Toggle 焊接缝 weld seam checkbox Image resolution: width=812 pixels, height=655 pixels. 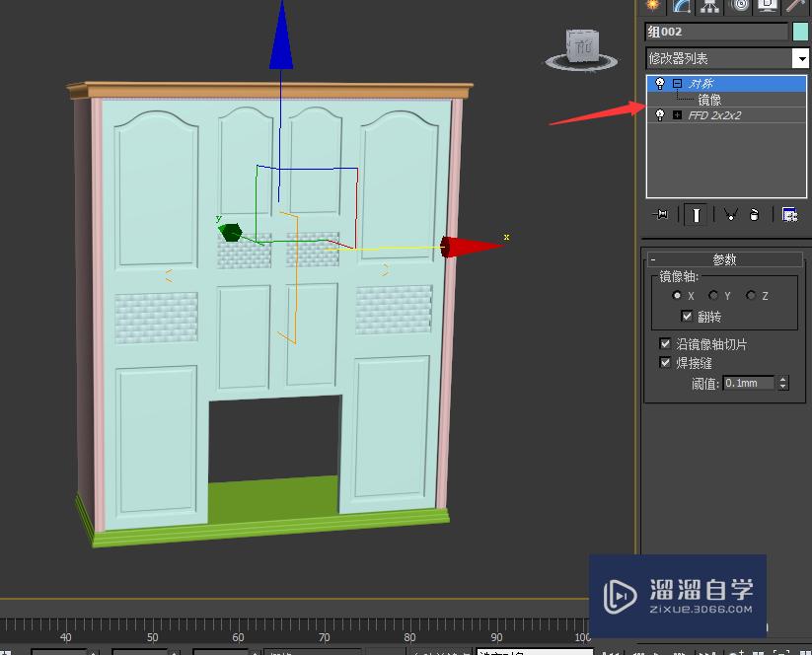tap(665, 362)
